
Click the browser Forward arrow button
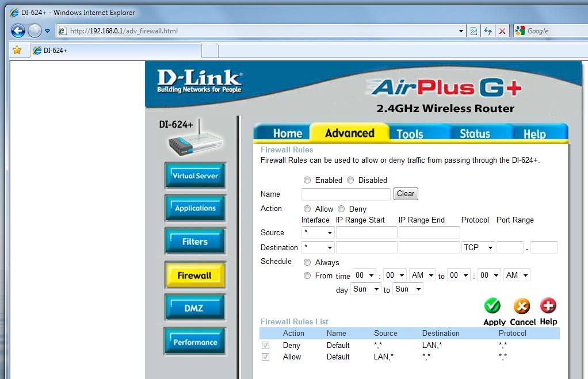coord(35,30)
